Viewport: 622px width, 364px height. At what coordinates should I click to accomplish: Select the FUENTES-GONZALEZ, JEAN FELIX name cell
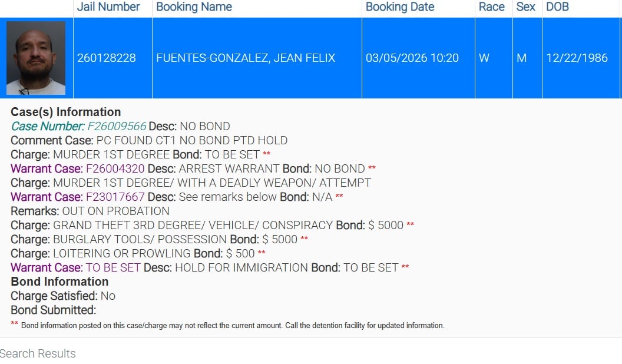pos(257,58)
